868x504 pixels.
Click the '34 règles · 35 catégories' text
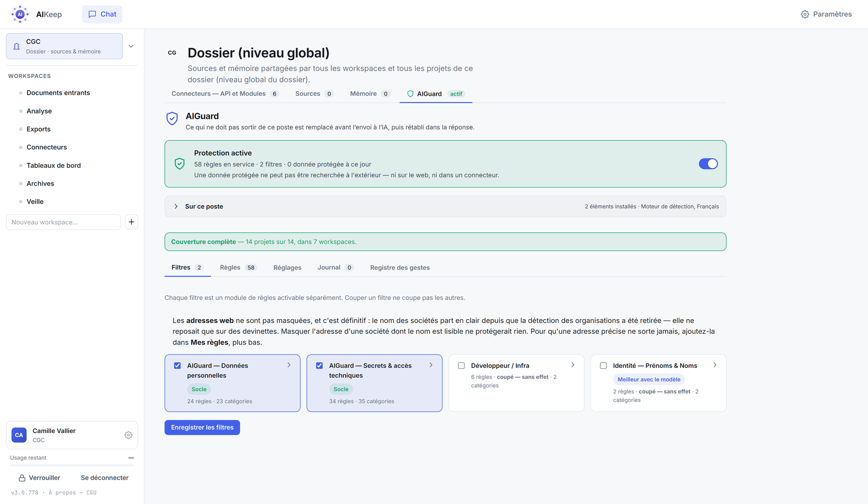pos(362,401)
